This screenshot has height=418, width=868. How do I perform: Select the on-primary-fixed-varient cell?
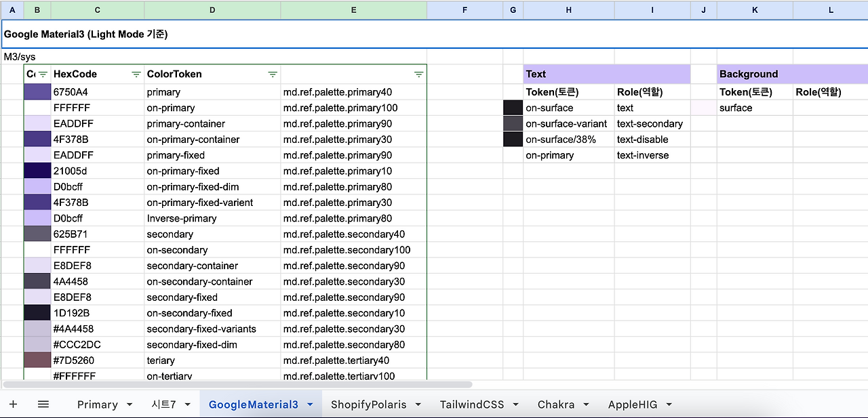click(213, 203)
